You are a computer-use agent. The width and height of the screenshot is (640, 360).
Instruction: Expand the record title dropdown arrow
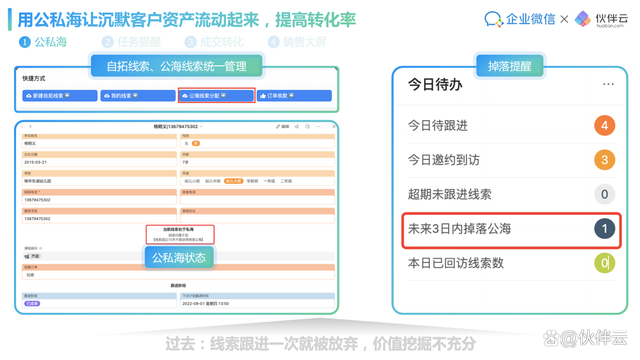coord(201,127)
